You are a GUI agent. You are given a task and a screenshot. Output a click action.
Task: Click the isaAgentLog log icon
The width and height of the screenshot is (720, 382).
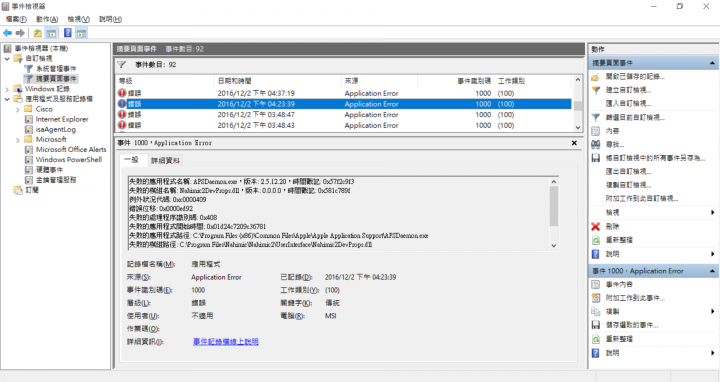pyautogui.click(x=28, y=129)
